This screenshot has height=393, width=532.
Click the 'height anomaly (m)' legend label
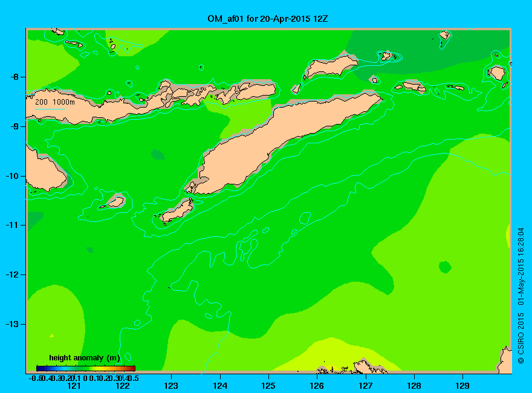click(85, 358)
